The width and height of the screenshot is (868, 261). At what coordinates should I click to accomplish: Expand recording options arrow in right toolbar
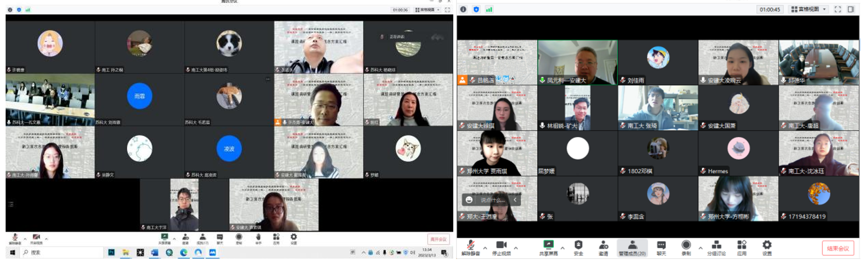(700, 248)
